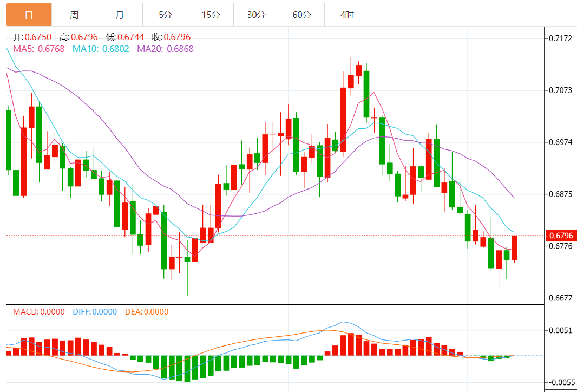Click the DIFF:0.0000 indicator label

pyautogui.click(x=95, y=312)
